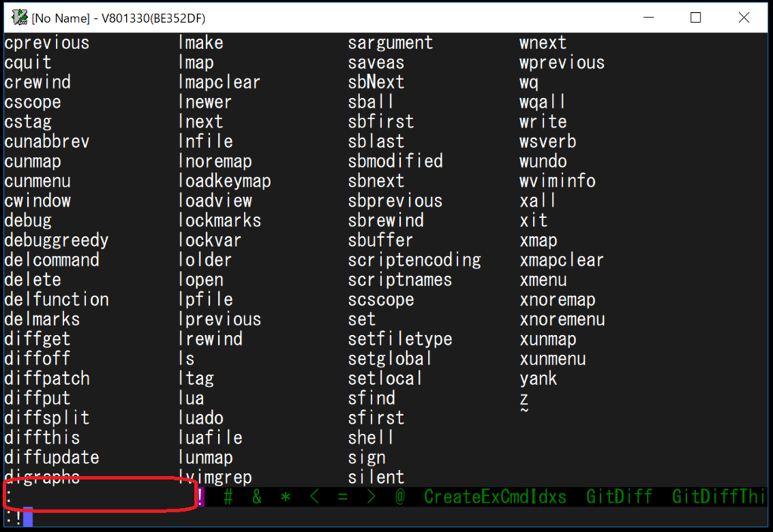The height and width of the screenshot is (532, 773).
Task: Select GitDiff in the wildmenu
Action: (x=619, y=497)
